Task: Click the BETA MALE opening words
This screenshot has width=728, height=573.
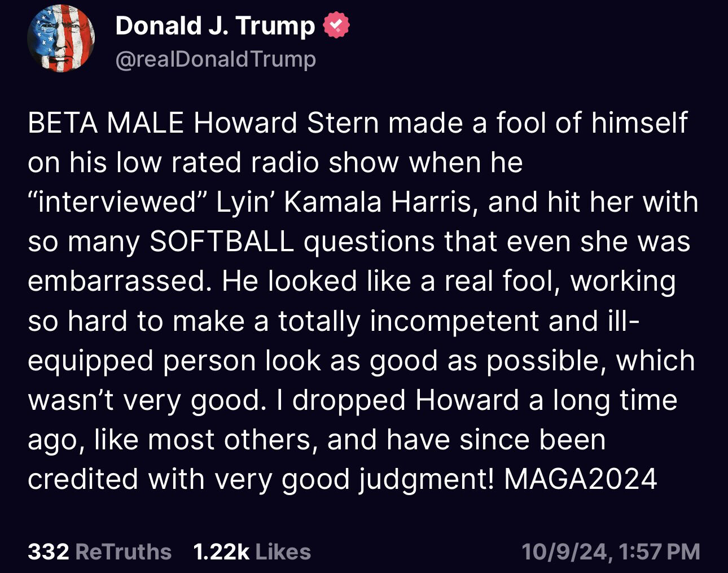Action: coord(106,123)
